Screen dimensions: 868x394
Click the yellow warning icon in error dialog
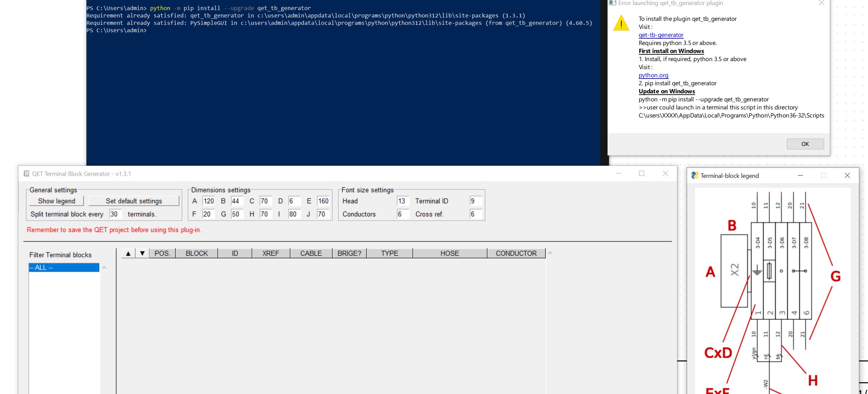(621, 23)
